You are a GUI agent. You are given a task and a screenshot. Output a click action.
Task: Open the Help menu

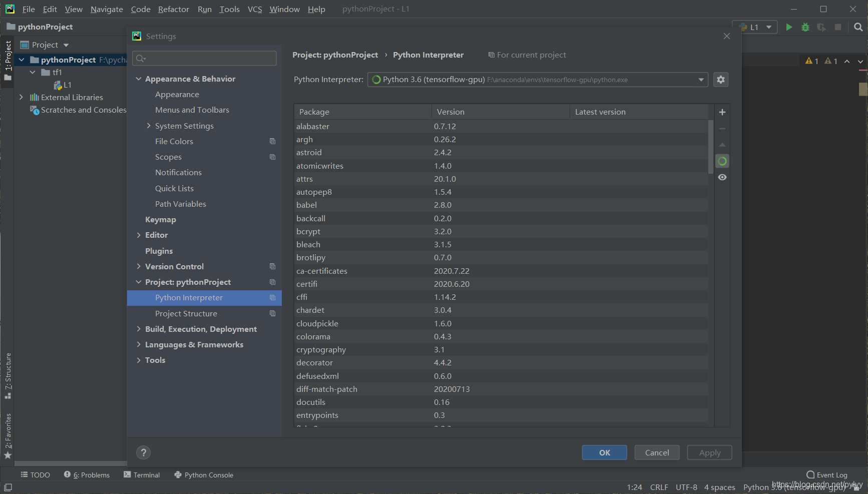pyautogui.click(x=316, y=9)
